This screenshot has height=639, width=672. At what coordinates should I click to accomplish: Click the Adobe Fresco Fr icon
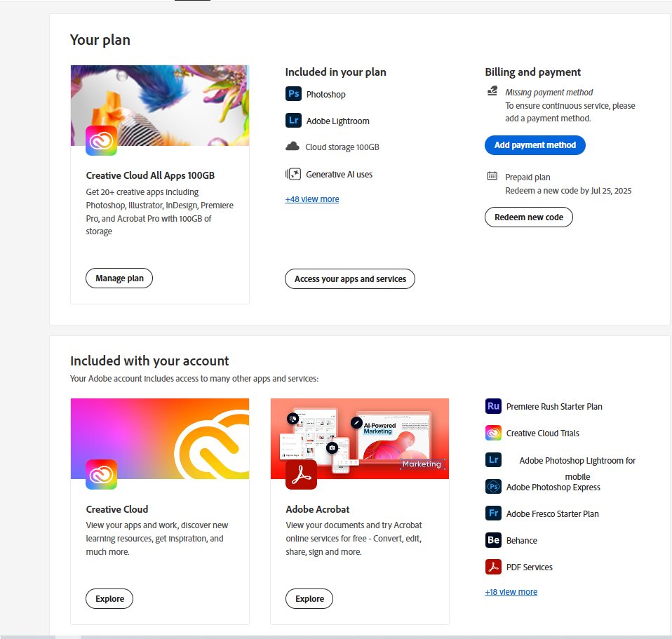point(493,513)
